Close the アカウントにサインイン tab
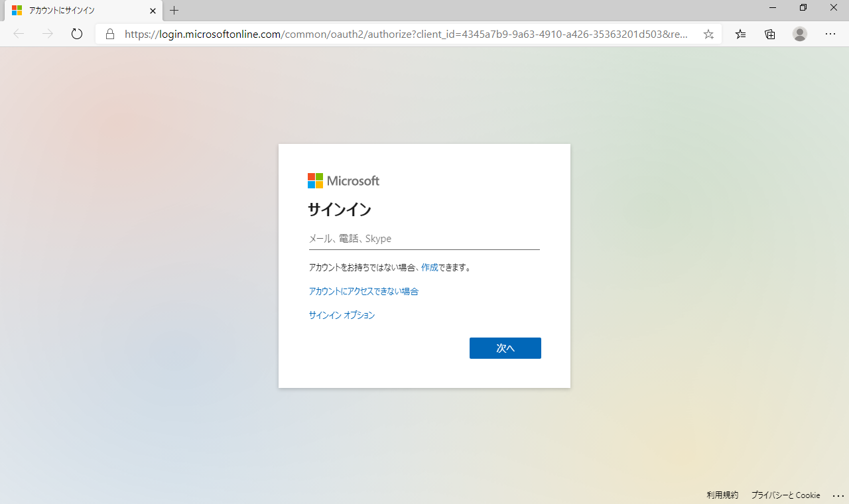Viewport: 849px width, 504px height. pos(153,11)
